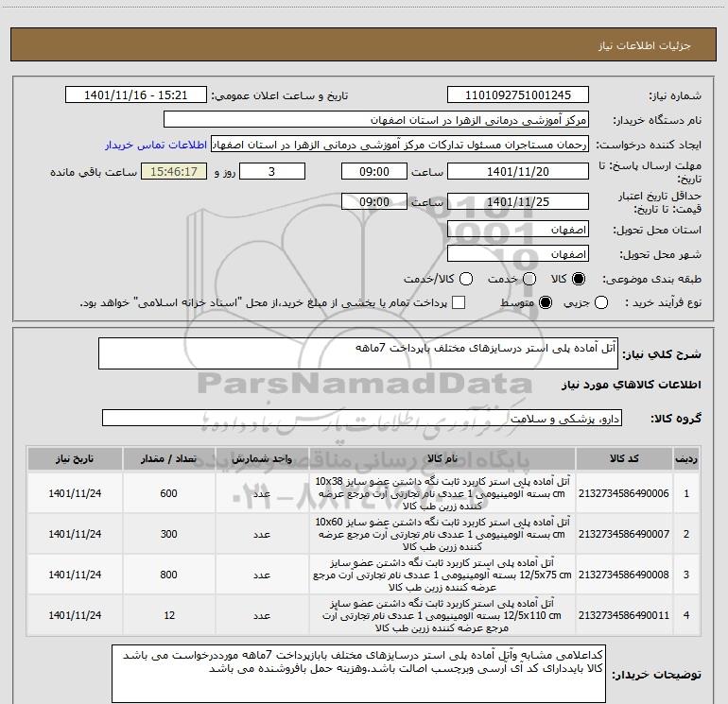This screenshot has width=728, height=704.
Task: Click the remaining days field showing 3
Action: pyautogui.click(x=272, y=171)
